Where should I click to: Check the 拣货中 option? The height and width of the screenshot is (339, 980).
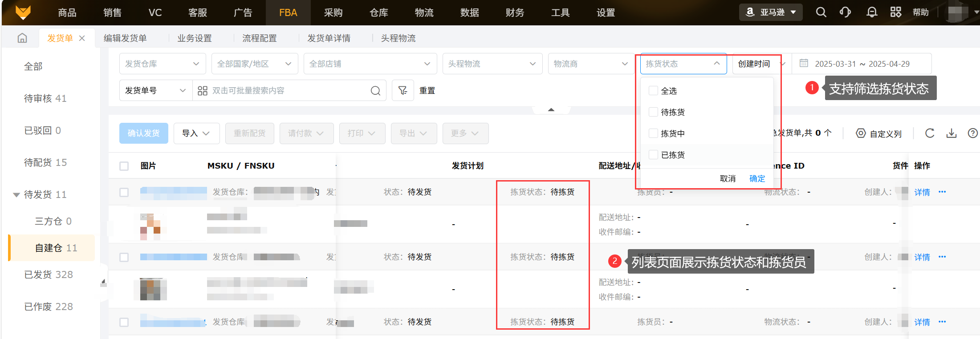pos(653,133)
